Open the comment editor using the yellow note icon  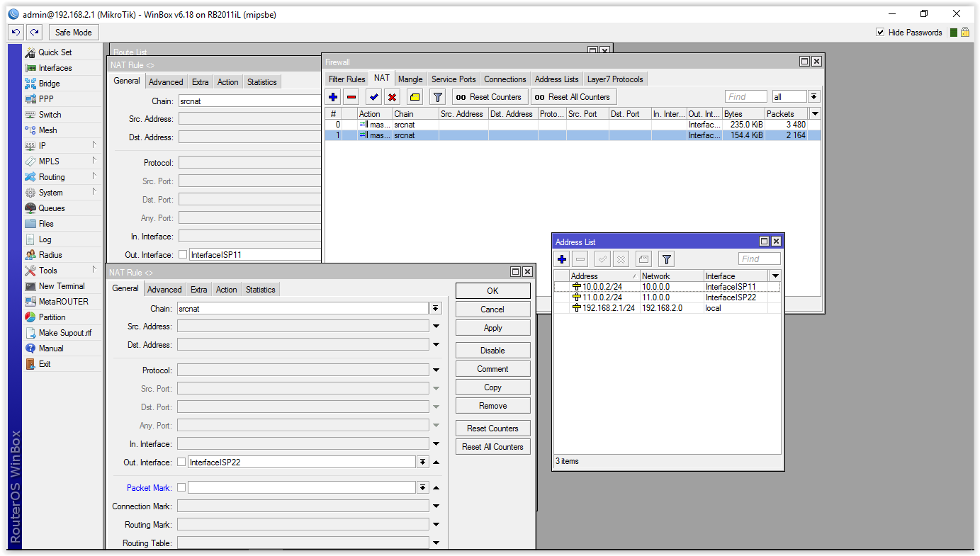[414, 96]
